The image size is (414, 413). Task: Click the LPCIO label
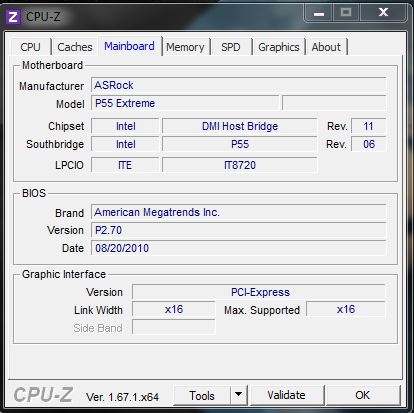click(x=69, y=165)
